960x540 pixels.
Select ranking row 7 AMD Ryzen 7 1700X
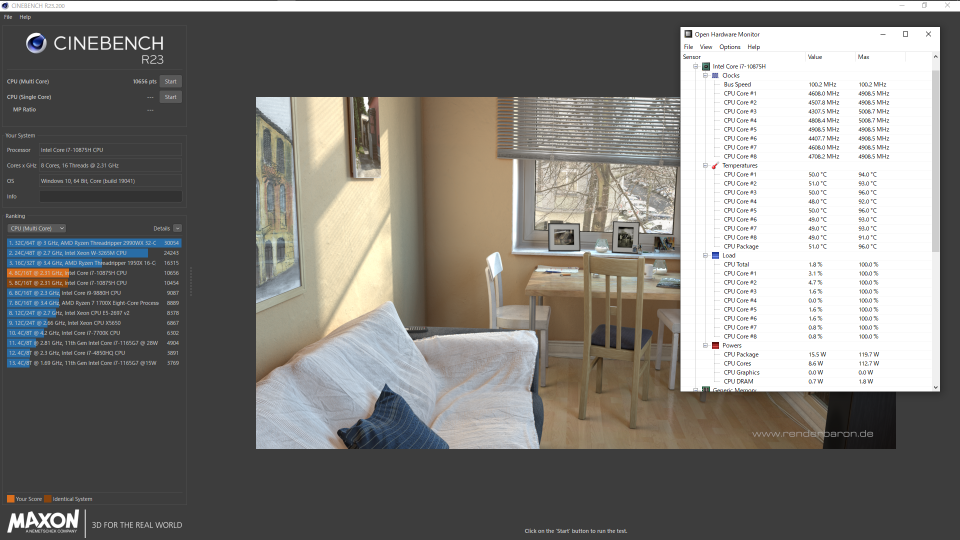coord(94,303)
